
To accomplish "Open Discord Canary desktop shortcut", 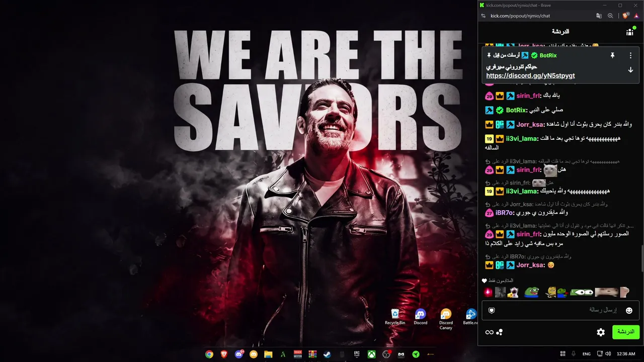I will [x=446, y=320].
